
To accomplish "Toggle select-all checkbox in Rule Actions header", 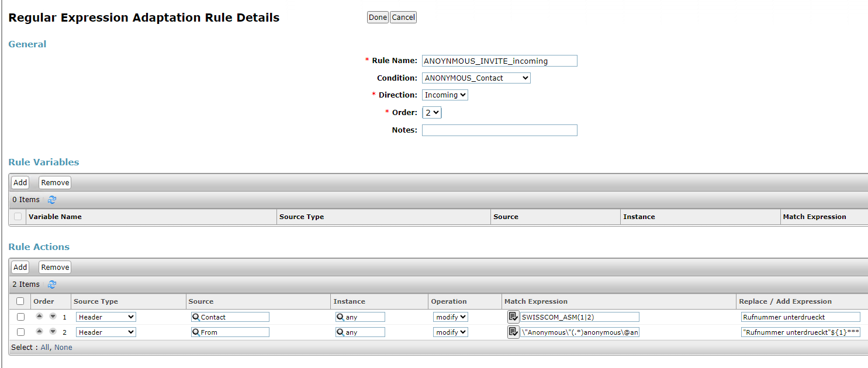I will (20, 301).
